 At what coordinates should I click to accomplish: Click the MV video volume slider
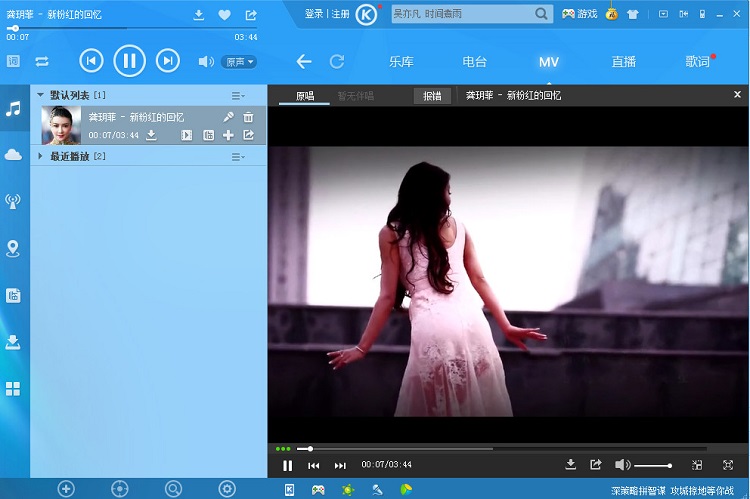point(653,466)
